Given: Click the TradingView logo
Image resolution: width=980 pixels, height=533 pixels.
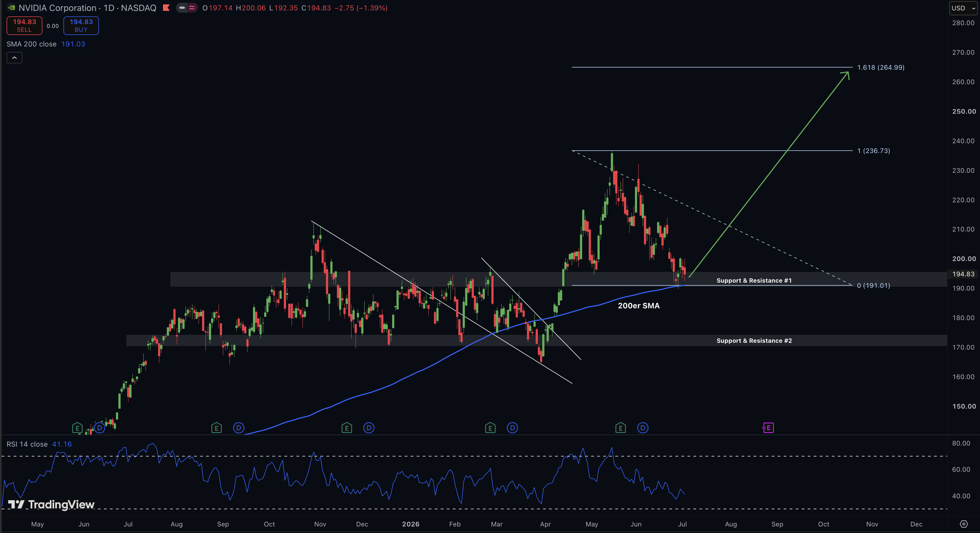Looking at the screenshot, I should tap(51, 505).
